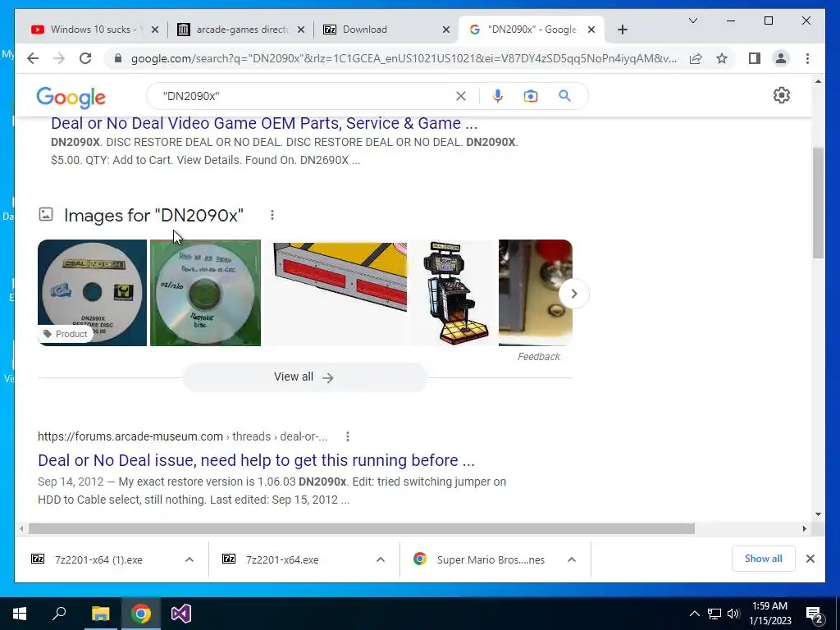The width and height of the screenshot is (840, 630).
Task: Click Show all downloads
Action: [764, 559]
